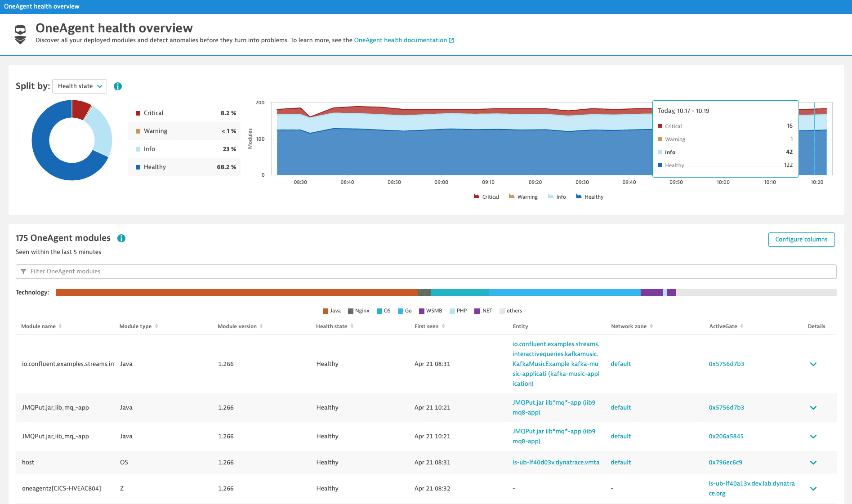Viewport: 852px width, 504px height.
Task: Sort by First seen column arrows
Action: click(x=443, y=326)
